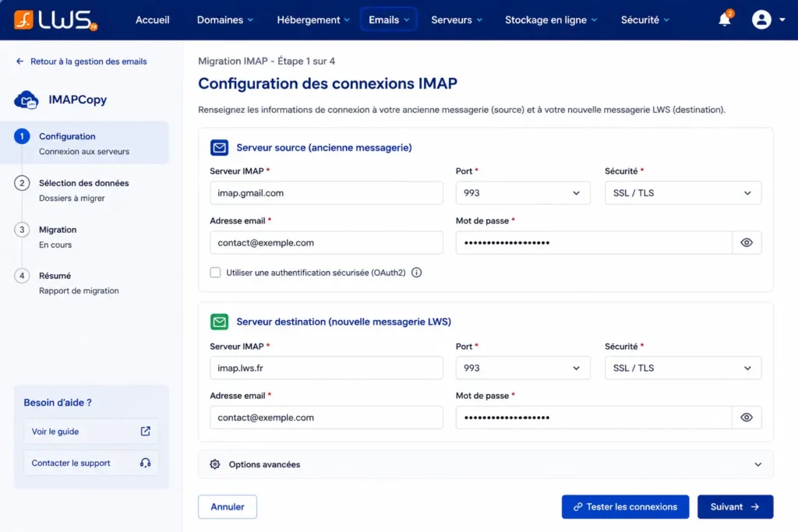The height and width of the screenshot is (532, 798).
Task: Select Sélection des données step
Action: tap(84, 190)
